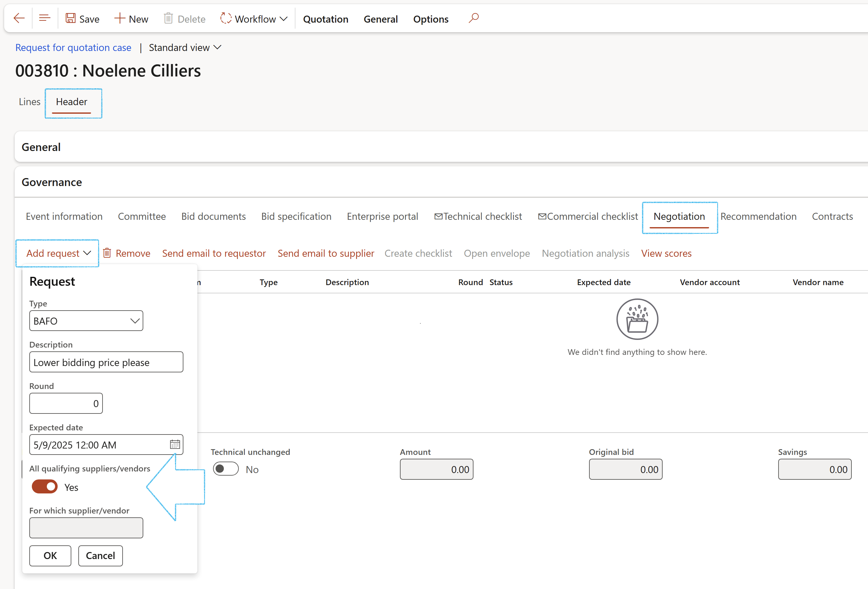Sort by the grid Type column header
Image resolution: width=868 pixels, height=589 pixels.
click(268, 282)
